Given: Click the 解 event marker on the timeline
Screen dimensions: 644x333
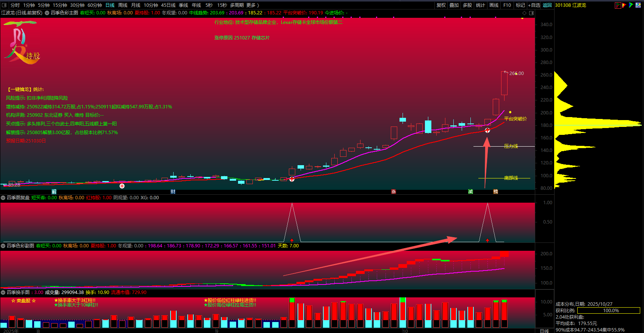Looking at the screenshot, I should point(54,192).
